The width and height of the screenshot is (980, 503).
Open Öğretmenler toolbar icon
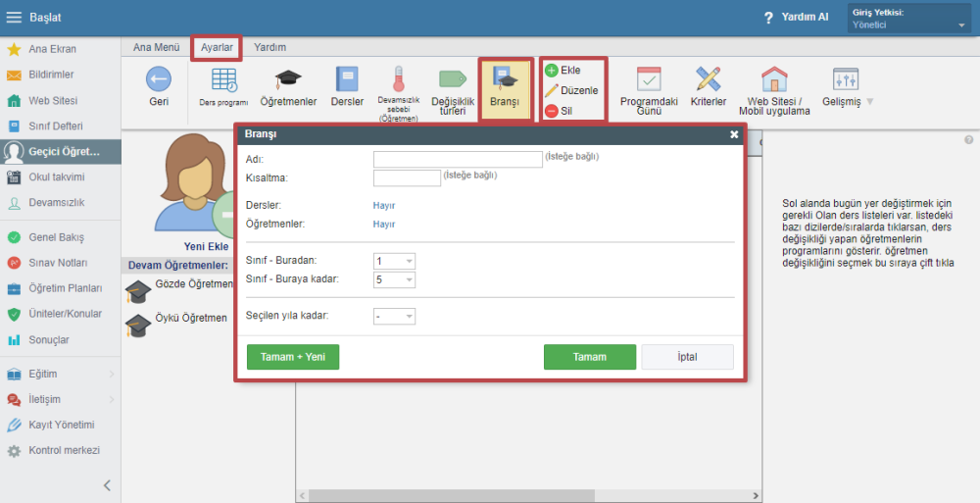288,87
